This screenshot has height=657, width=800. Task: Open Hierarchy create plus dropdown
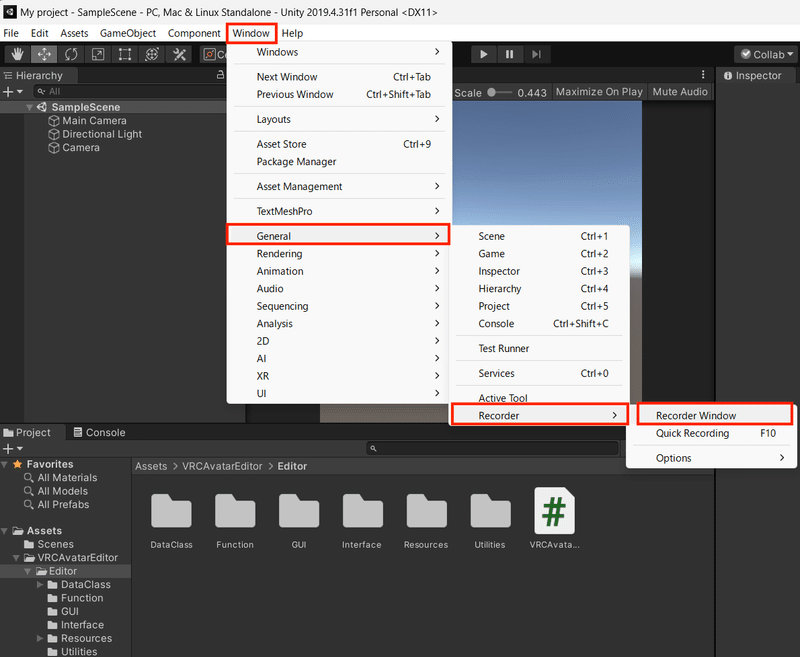[x=13, y=91]
